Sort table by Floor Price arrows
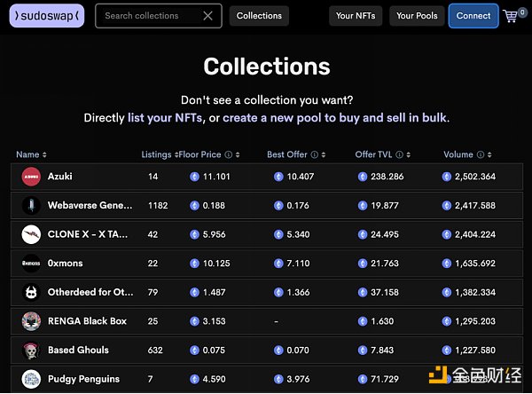Screen dimensions: 532x394 click(238, 155)
